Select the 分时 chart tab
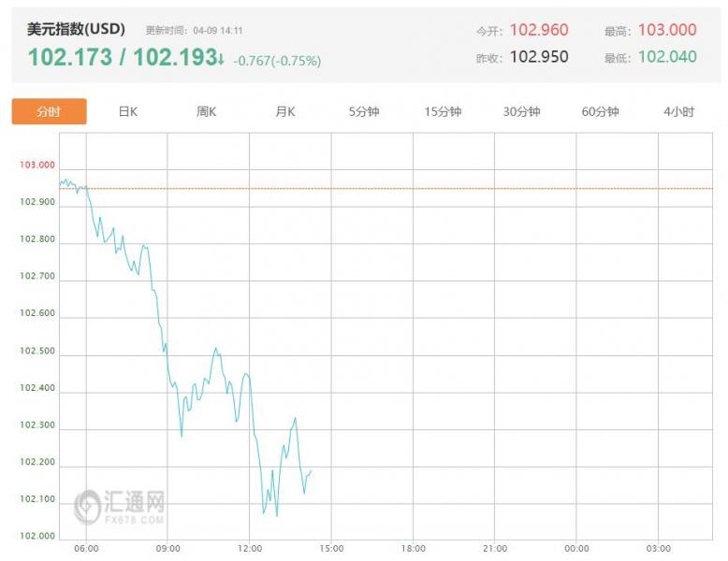 point(49,111)
